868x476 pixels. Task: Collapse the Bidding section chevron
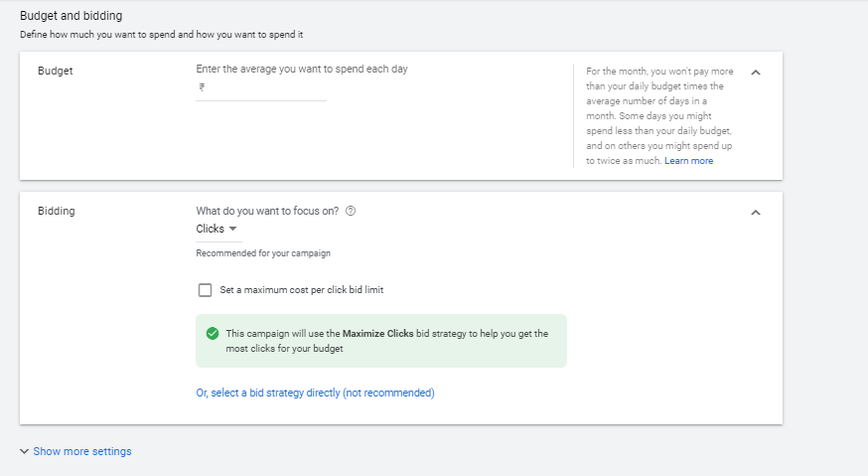pos(755,213)
